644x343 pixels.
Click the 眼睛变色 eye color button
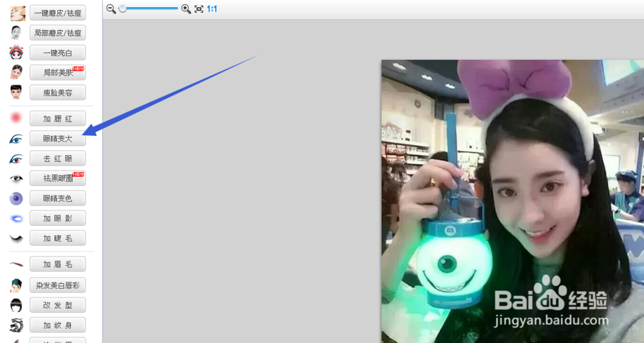click(x=57, y=198)
